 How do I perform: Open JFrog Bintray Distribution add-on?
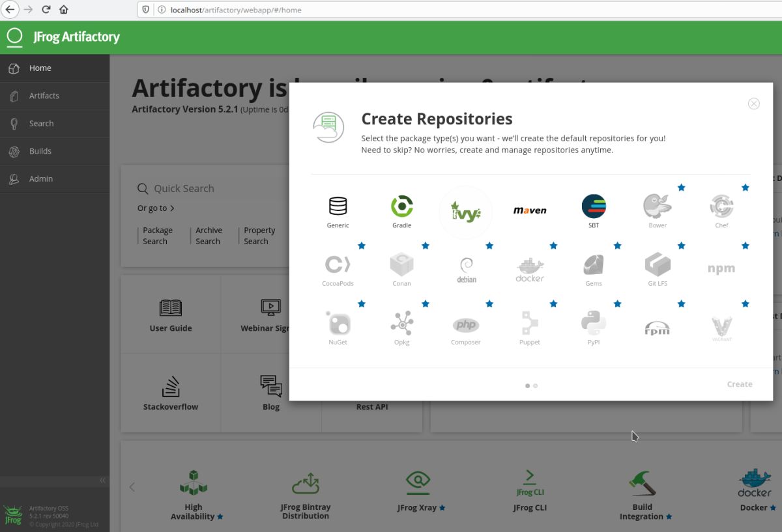pos(306,495)
